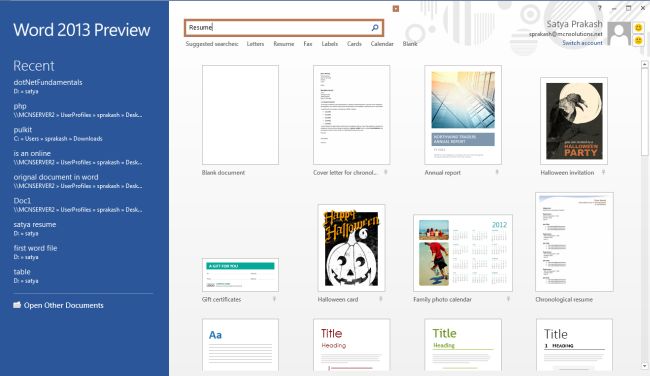Click the user profile avatar picture
The height and width of the screenshot is (376, 650).
click(619, 34)
